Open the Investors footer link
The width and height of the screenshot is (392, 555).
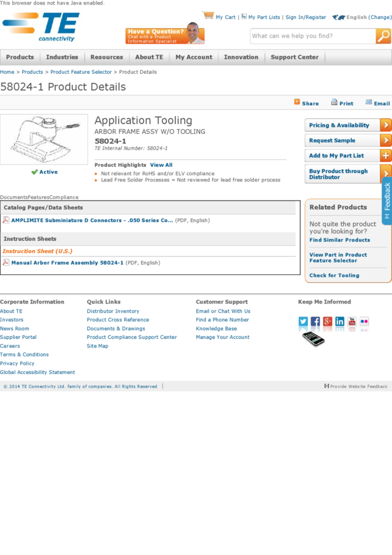(12, 320)
